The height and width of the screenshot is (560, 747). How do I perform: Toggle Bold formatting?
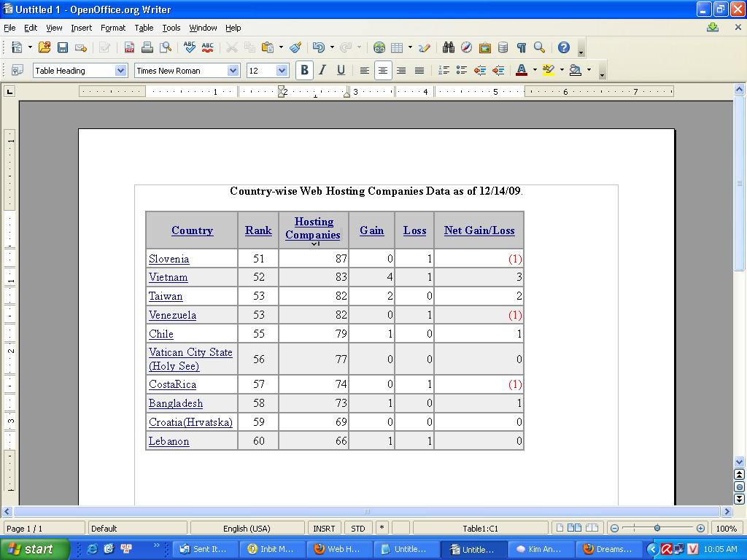pyautogui.click(x=304, y=71)
